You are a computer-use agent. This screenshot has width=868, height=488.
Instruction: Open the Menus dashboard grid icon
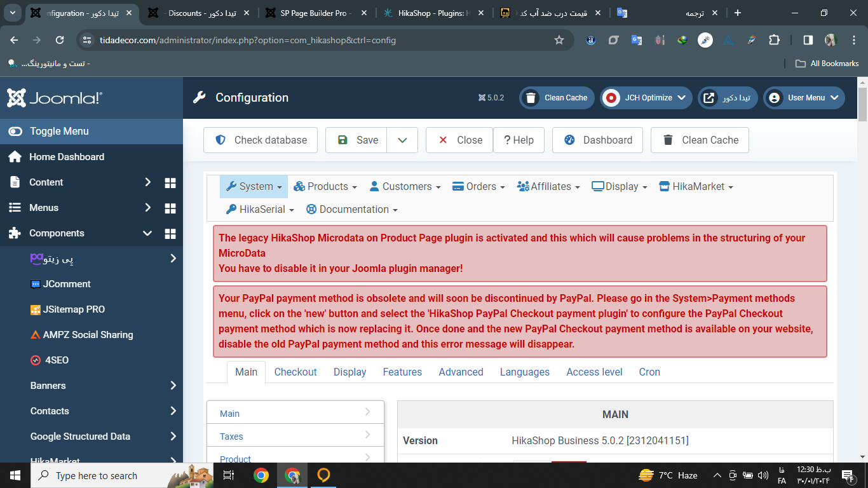[x=170, y=208]
